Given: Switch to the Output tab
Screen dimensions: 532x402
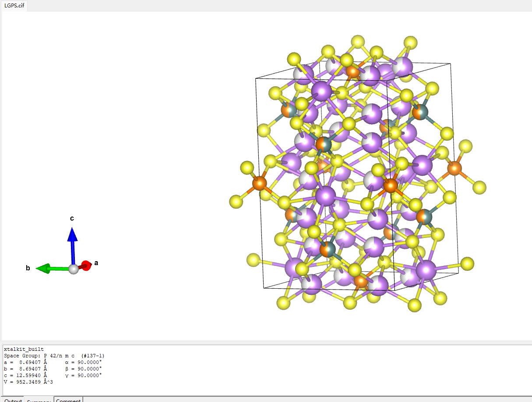Looking at the screenshot, I should [x=13, y=399].
